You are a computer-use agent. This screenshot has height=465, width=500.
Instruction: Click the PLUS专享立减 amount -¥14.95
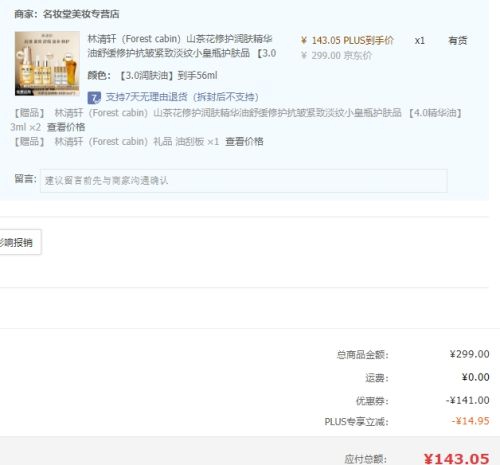pyautogui.click(x=470, y=421)
